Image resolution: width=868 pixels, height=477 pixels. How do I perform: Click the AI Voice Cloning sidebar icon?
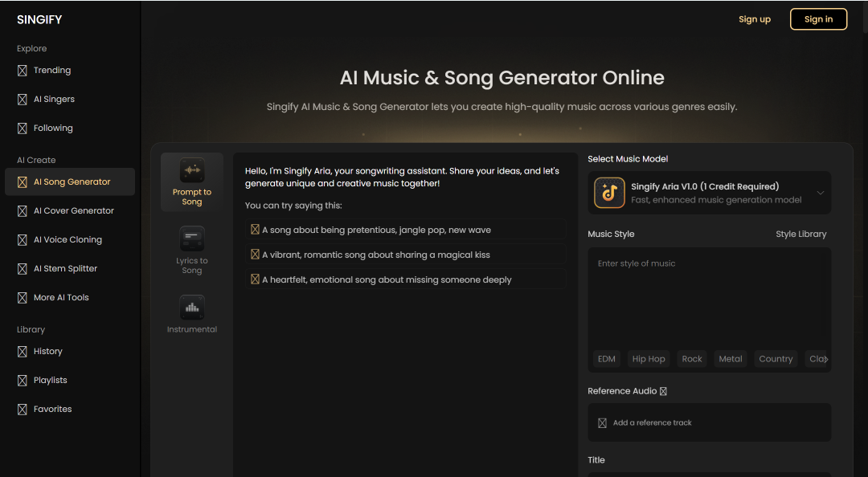(23, 239)
